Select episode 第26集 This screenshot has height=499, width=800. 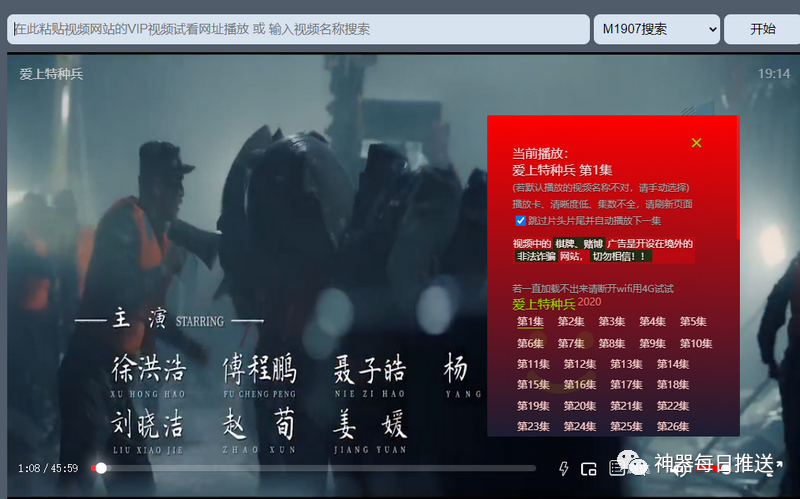click(673, 427)
